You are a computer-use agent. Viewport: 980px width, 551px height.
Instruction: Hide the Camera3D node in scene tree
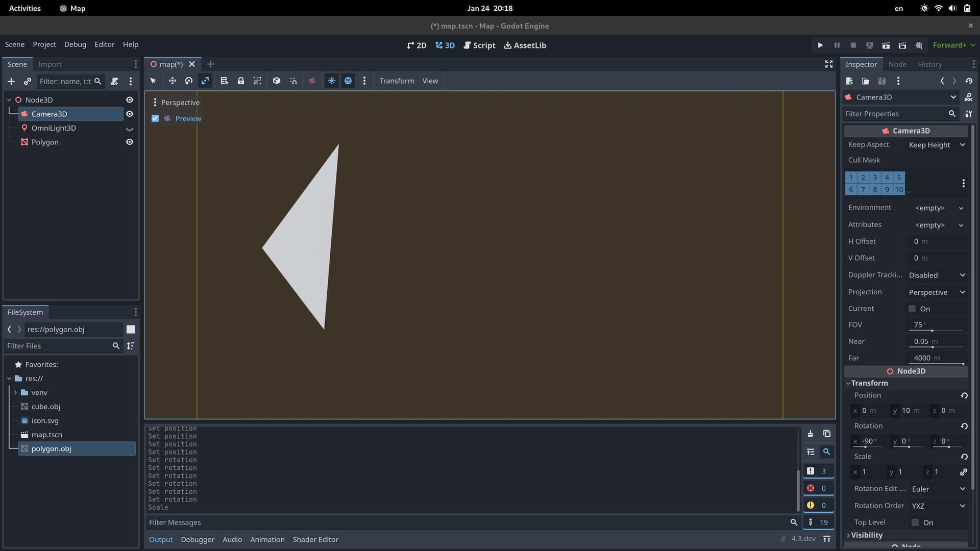point(130,114)
